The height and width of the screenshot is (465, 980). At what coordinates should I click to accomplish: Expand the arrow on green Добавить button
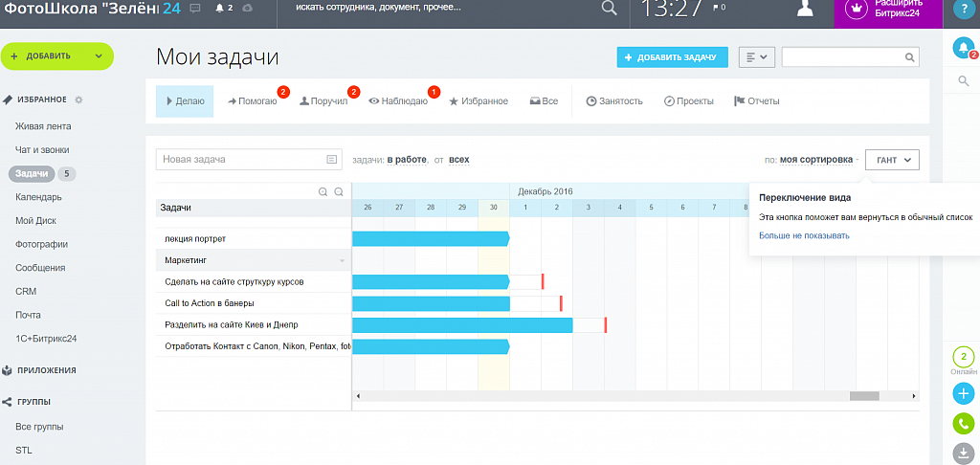pyautogui.click(x=100, y=56)
